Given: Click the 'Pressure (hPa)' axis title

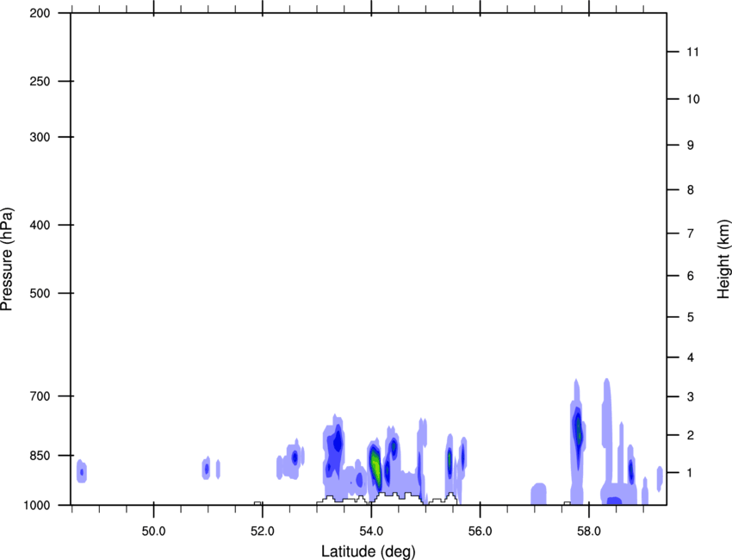Looking at the screenshot, I should [7, 259].
